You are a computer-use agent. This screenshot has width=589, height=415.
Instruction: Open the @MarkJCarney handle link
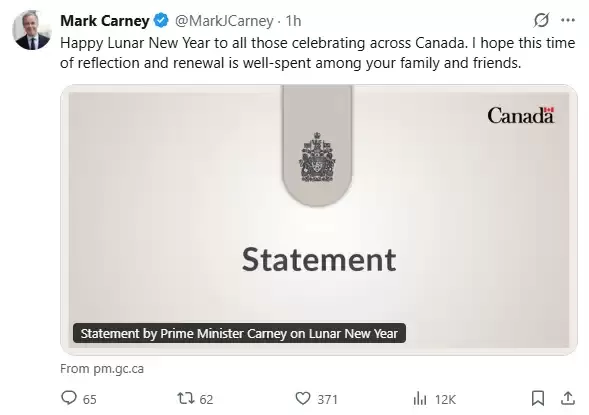pos(224,21)
